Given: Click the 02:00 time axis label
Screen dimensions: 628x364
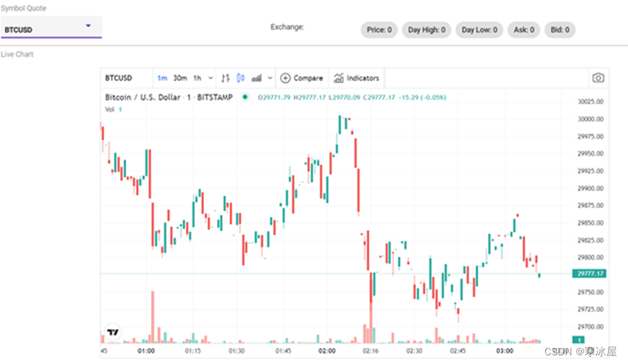Looking at the screenshot, I should [x=327, y=351].
